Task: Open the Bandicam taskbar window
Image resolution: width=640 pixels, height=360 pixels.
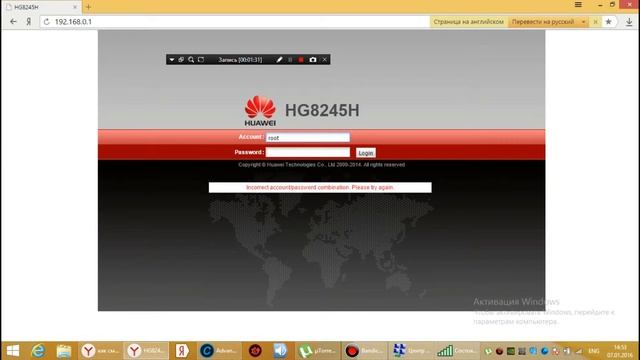Action: pyautogui.click(x=364, y=351)
